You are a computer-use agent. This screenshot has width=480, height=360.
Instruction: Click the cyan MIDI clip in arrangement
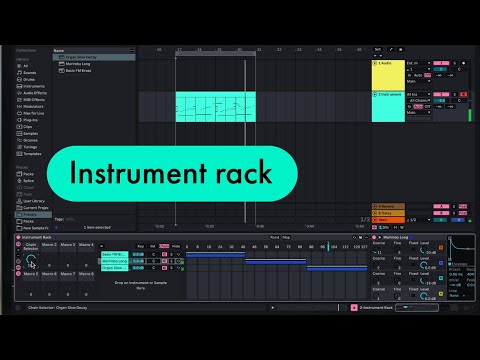pyautogui.click(x=216, y=107)
